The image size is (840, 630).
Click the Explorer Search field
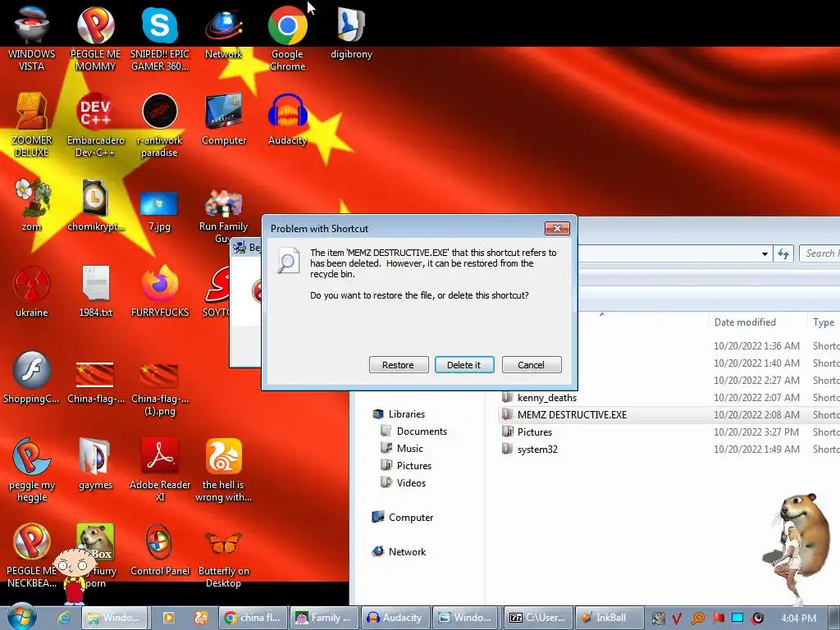[x=819, y=253]
